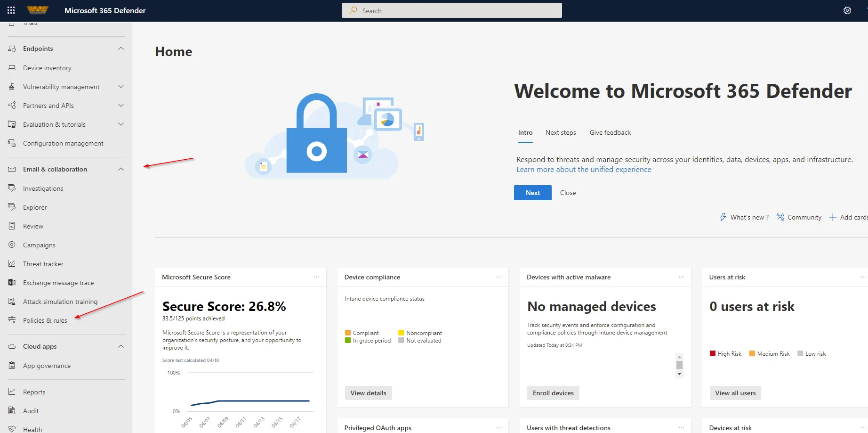Screen dimensions: 868x433
Task: Click the Review icon in sidebar
Action: (12, 226)
